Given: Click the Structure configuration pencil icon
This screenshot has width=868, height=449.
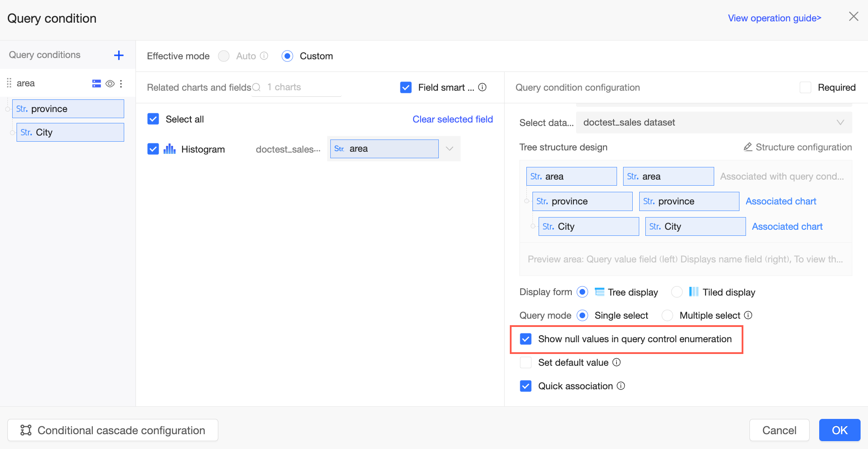Looking at the screenshot, I should (748, 147).
